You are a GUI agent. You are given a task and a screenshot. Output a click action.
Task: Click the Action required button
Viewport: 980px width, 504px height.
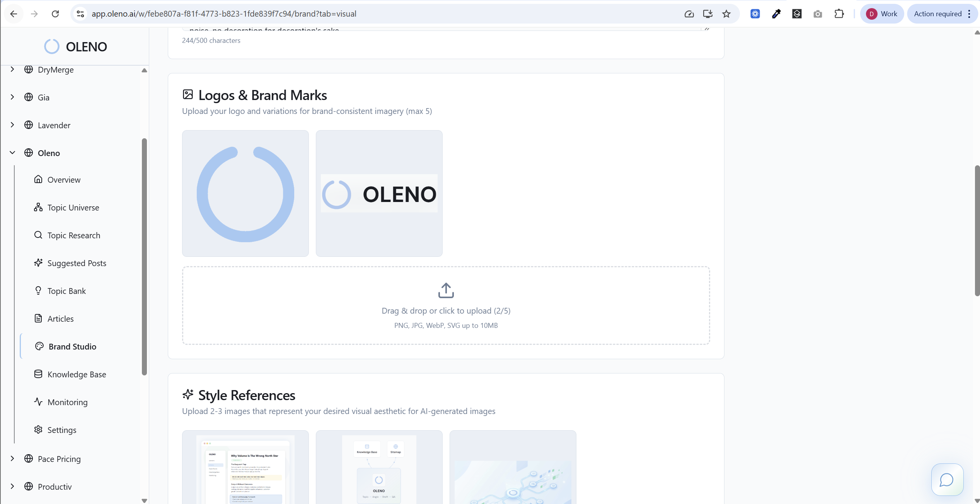pyautogui.click(x=937, y=14)
